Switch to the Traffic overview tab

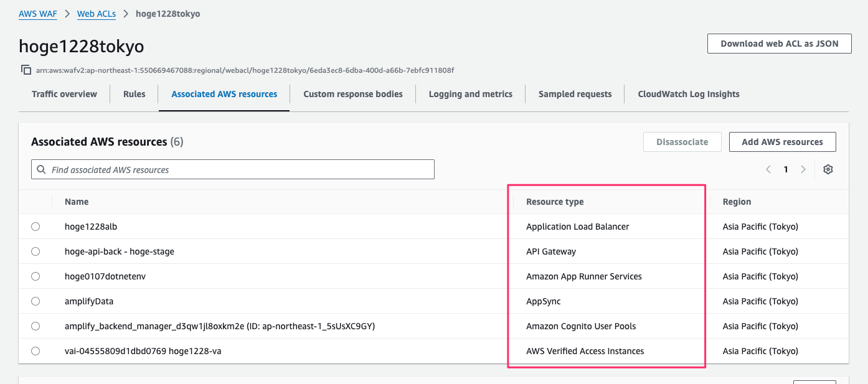click(x=64, y=94)
